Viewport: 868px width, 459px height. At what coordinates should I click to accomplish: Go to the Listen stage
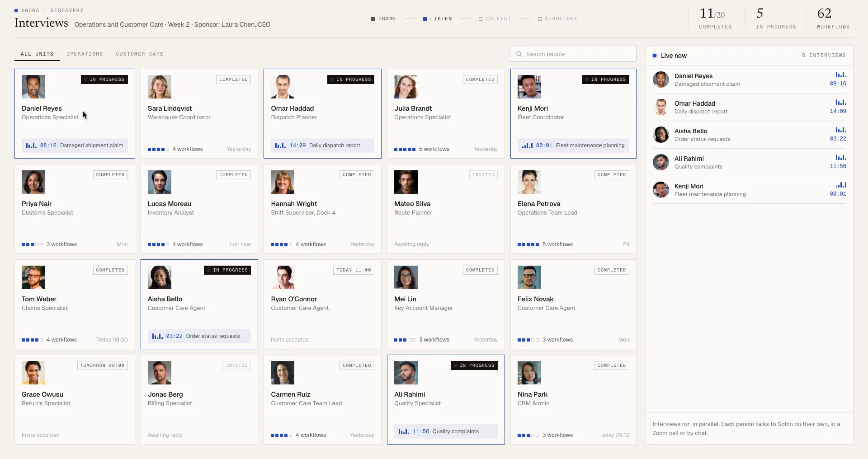tap(438, 19)
